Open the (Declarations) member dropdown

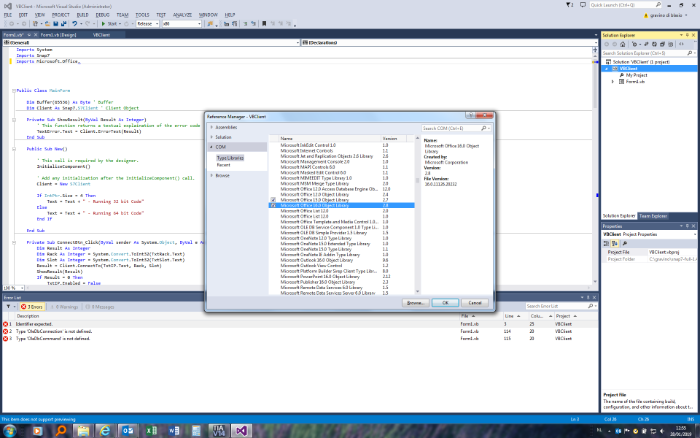tap(449, 42)
